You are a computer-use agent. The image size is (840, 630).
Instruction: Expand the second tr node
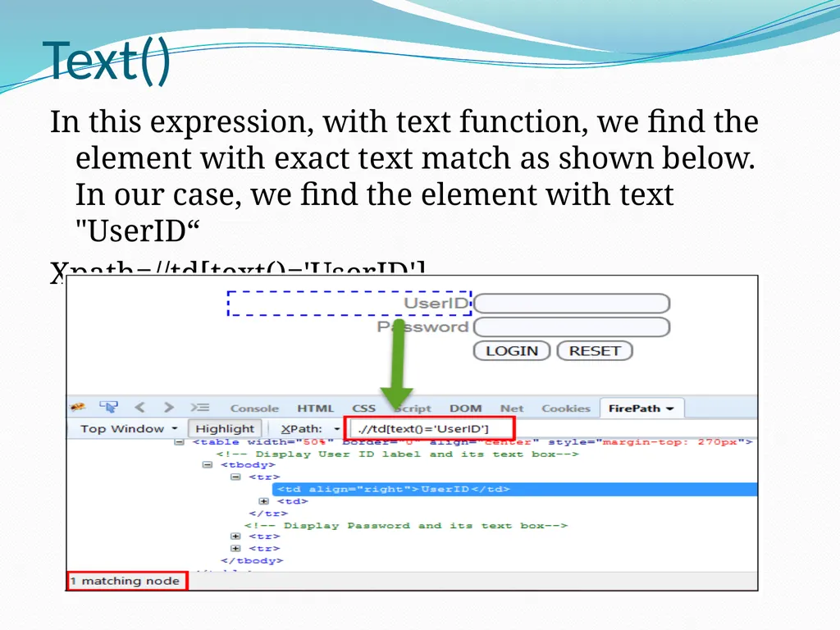(235, 536)
